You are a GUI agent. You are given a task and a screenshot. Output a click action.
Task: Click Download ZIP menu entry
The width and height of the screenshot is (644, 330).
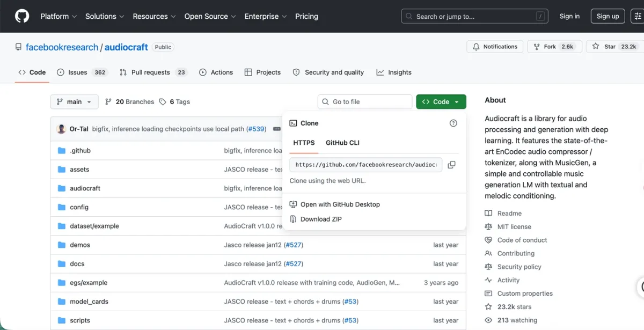(321, 219)
